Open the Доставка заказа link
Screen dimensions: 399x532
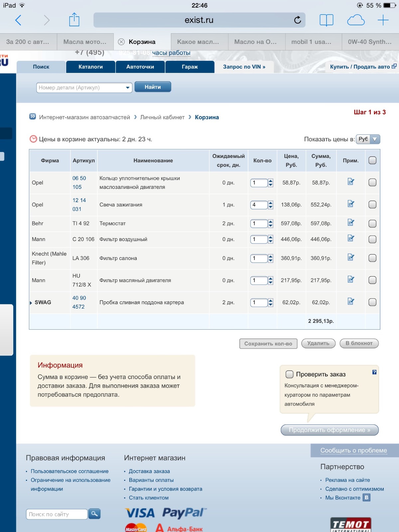point(149,471)
